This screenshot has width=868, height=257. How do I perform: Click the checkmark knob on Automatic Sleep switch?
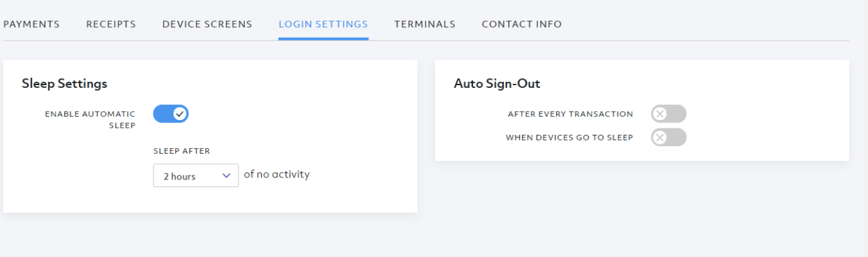179,114
